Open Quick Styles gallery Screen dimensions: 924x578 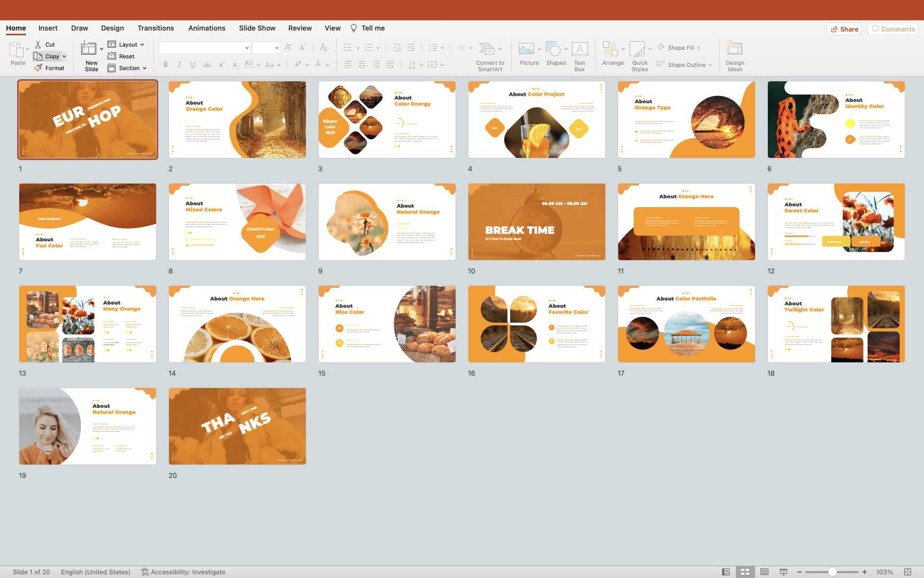[x=638, y=50]
